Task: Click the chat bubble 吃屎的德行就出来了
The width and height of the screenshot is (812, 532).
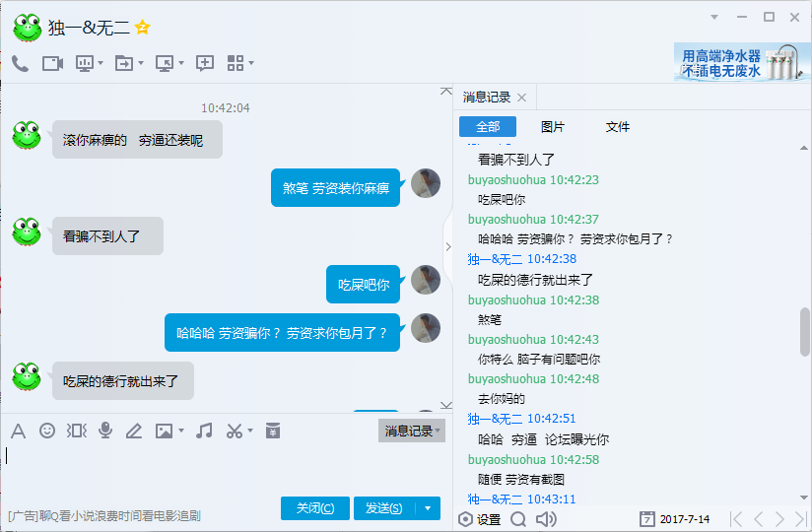Action: [x=123, y=381]
